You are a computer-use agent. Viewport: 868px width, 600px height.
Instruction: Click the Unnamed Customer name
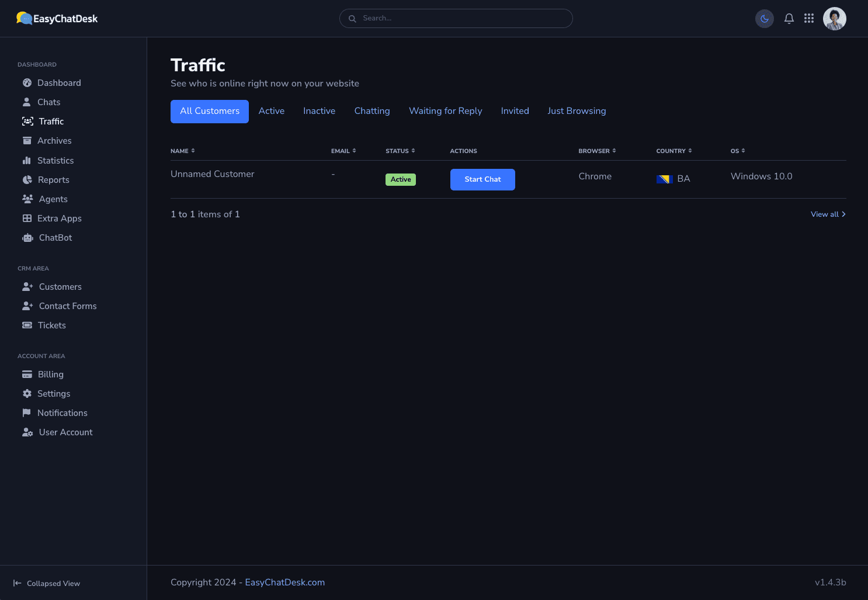coord(213,174)
